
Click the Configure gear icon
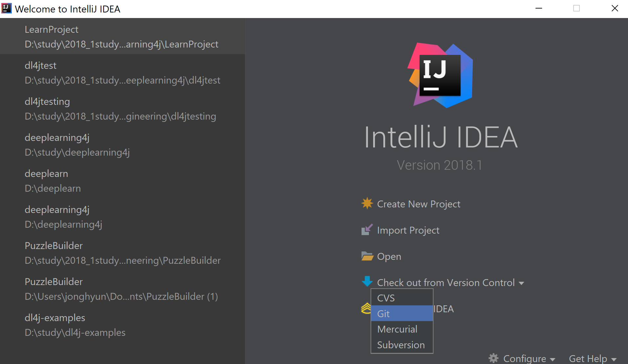494,358
